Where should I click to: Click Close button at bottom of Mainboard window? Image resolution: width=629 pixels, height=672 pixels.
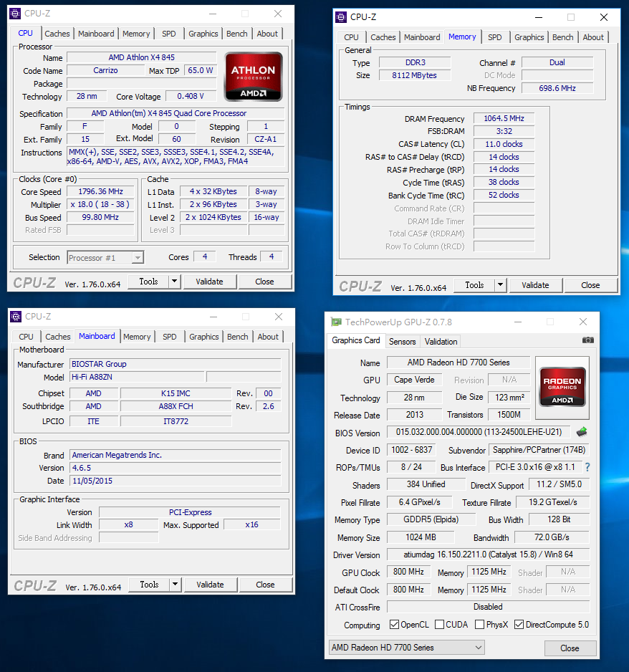point(265,585)
